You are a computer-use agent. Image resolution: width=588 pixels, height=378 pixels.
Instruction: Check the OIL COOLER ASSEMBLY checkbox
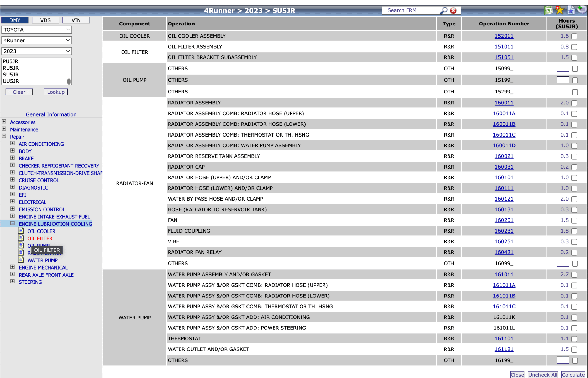point(574,36)
